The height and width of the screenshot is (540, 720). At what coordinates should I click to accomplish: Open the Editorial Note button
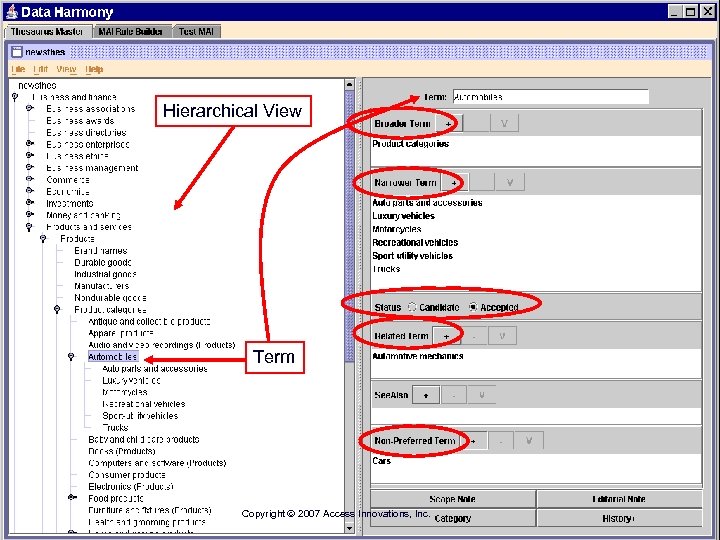619,499
